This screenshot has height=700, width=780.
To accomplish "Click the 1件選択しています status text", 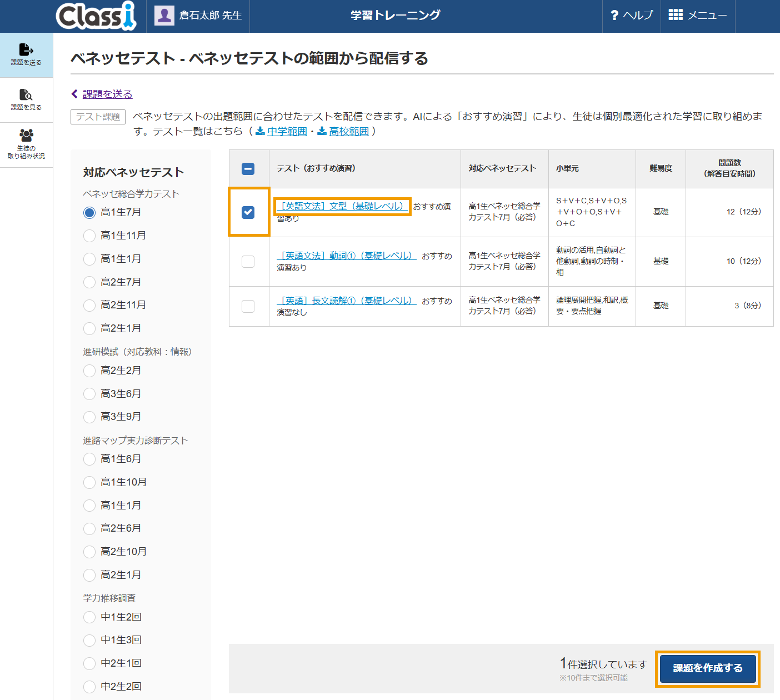I will pos(603,664).
